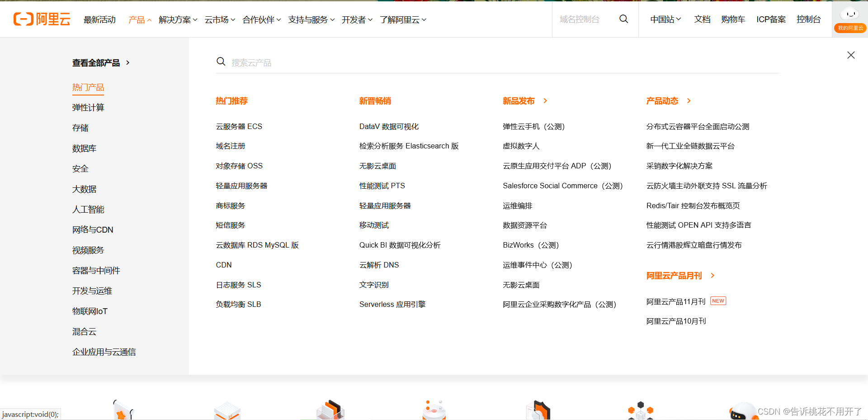The height and width of the screenshot is (420, 868).
Task: Open the 性能测试 PTS link
Action: (x=382, y=186)
